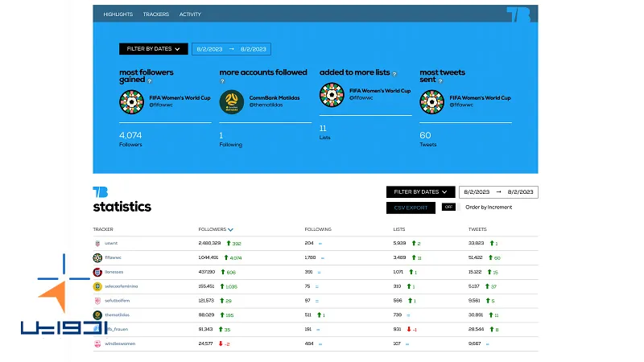Open FIFA Women's World Cup under most followers gained
Image resolution: width=644 pixels, height=362 pixels.
click(x=180, y=97)
